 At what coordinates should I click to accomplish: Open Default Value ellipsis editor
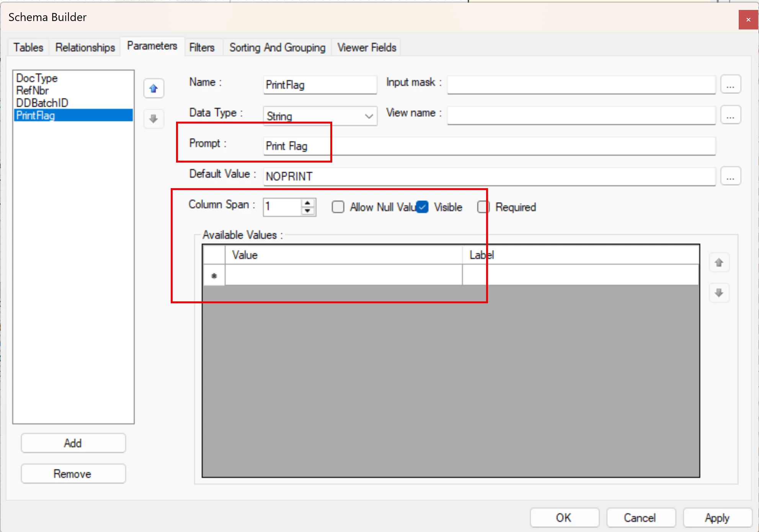click(x=730, y=176)
